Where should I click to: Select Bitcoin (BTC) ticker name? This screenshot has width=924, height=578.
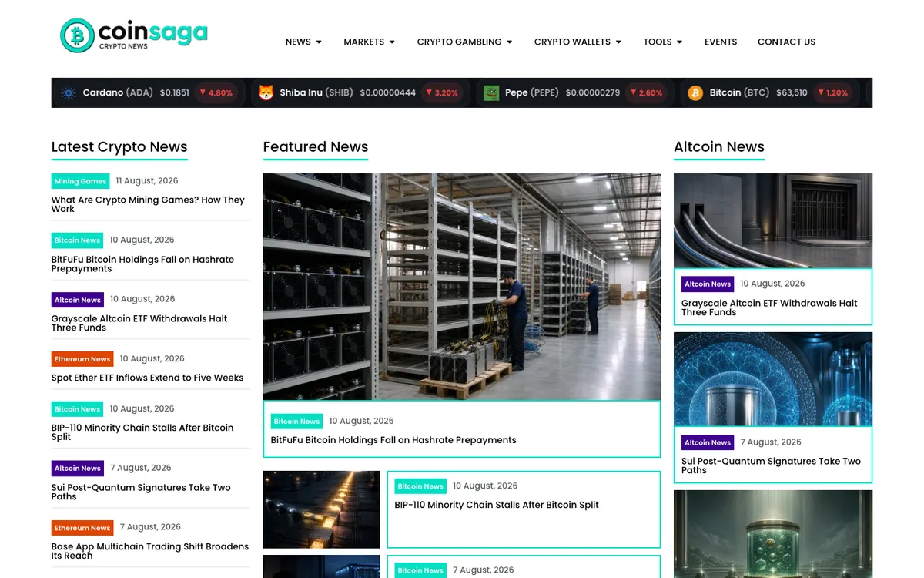[x=739, y=92]
